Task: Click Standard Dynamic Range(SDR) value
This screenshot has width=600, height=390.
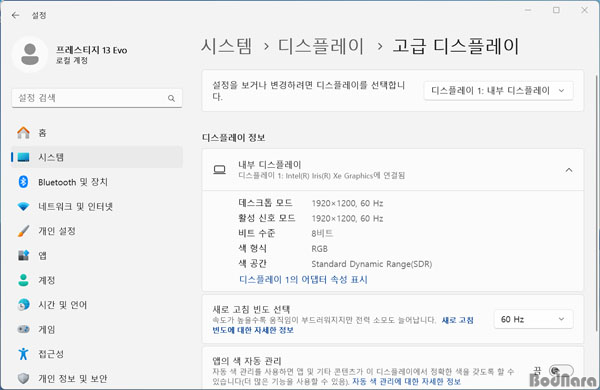Action: [x=372, y=264]
